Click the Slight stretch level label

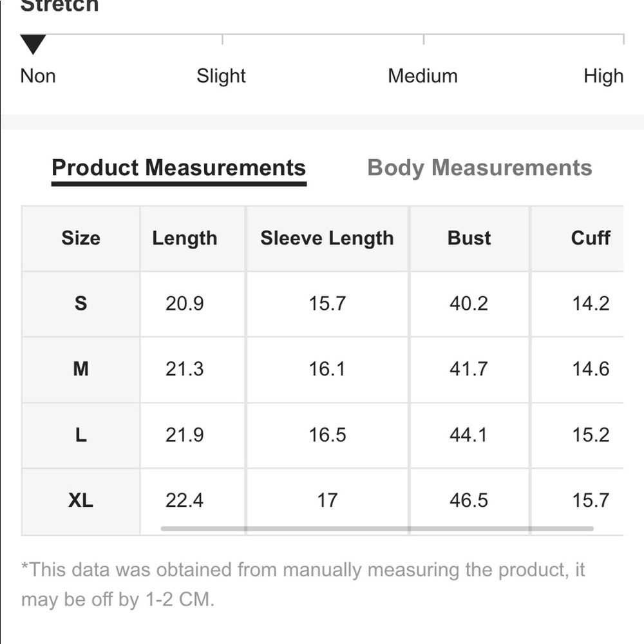pos(221,76)
